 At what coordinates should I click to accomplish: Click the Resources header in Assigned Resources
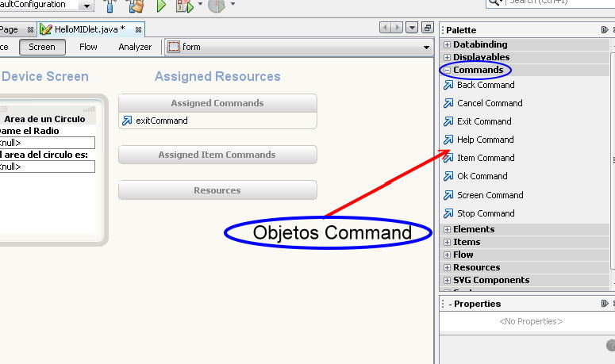(x=217, y=190)
